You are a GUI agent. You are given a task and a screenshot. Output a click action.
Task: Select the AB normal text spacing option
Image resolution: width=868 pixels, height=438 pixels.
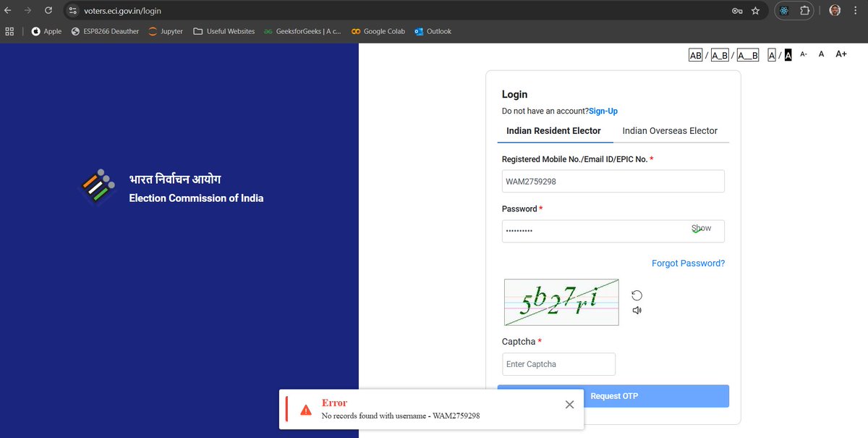(x=696, y=55)
